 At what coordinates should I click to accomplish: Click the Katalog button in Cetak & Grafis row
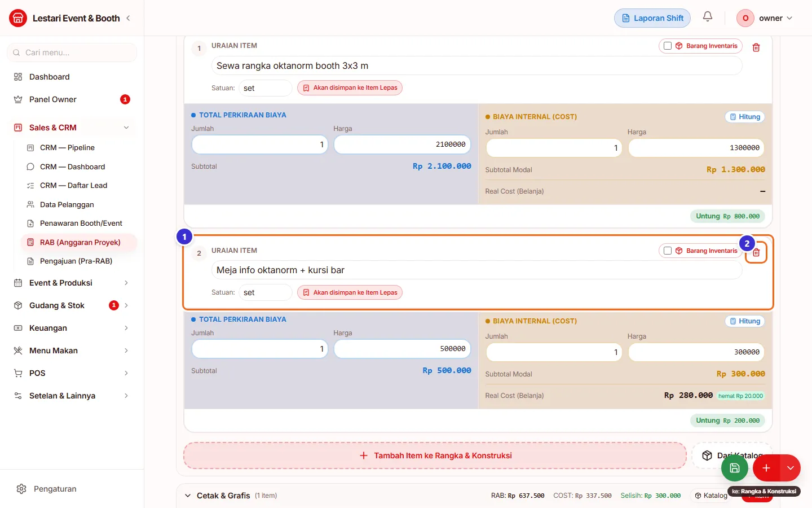click(x=710, y=496)
